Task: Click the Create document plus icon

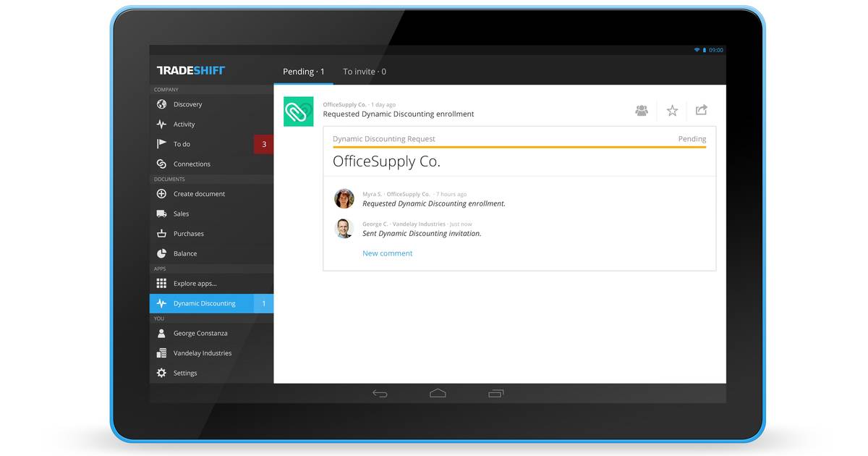Action: coord(161,194)
